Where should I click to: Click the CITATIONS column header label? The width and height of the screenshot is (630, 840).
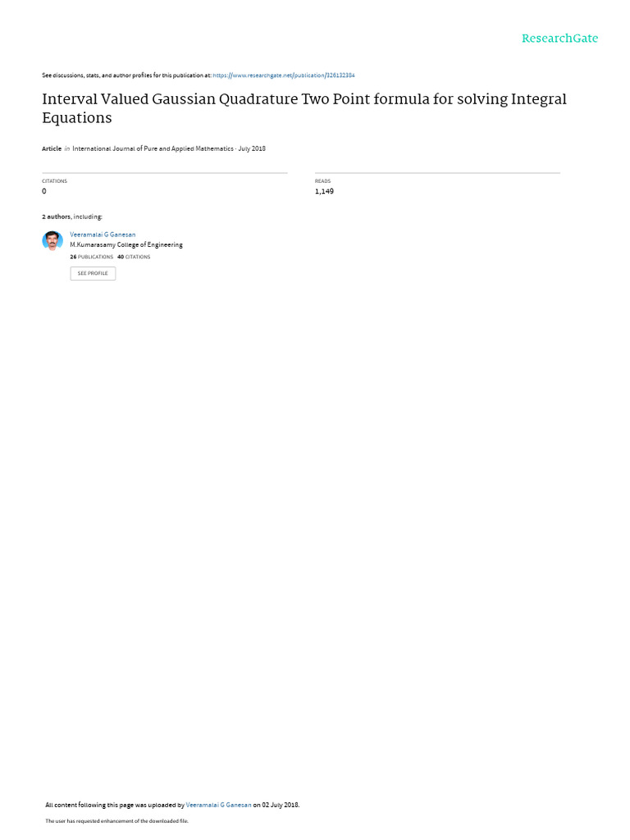pos(55,181)
